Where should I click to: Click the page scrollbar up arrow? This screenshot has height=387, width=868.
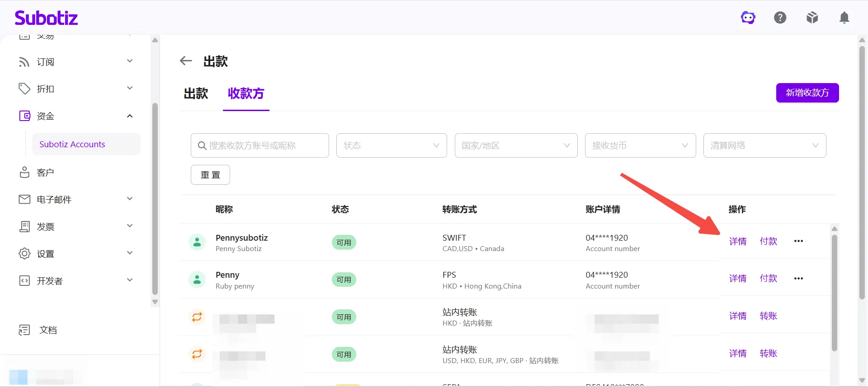[862, 40]
